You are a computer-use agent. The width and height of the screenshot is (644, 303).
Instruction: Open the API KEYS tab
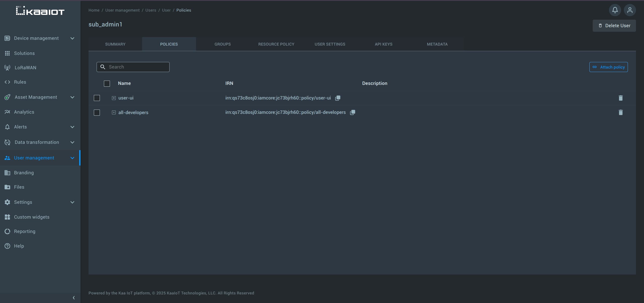[x=383, y=44]
